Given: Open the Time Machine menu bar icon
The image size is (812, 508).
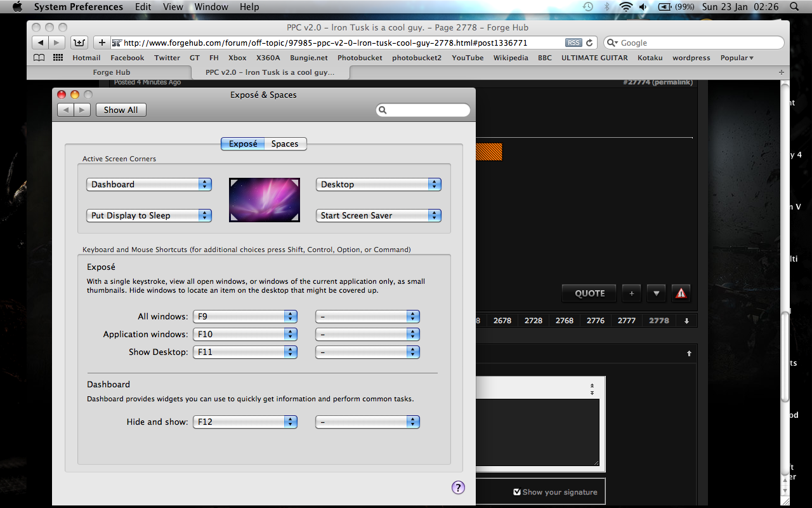Looking at the screenshot, I should pos(588,7).
